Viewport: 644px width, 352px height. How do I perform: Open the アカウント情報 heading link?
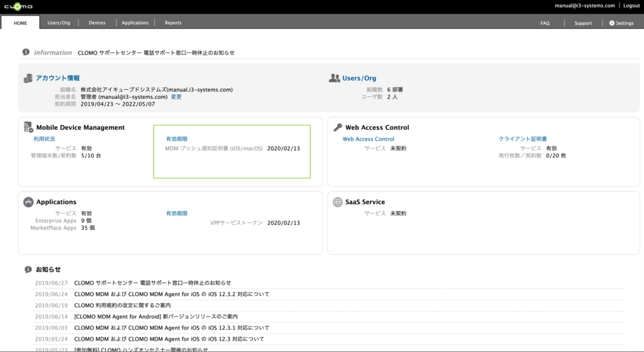[x=57, y=77]
